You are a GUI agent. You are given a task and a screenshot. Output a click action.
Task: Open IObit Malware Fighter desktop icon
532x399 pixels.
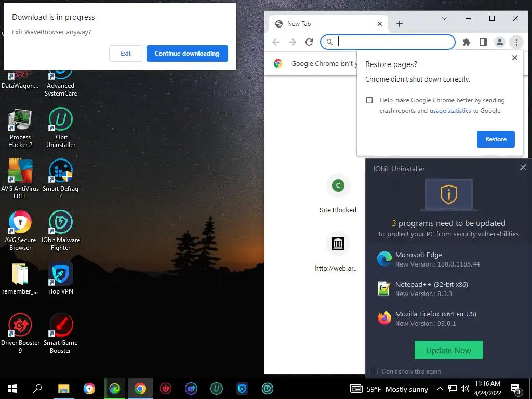(x=61, y=231)
